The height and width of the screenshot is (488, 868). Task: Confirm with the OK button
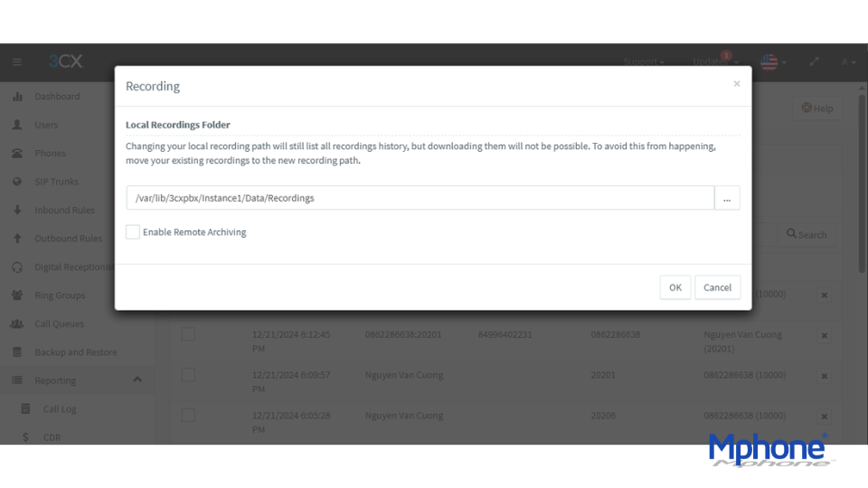675,287
